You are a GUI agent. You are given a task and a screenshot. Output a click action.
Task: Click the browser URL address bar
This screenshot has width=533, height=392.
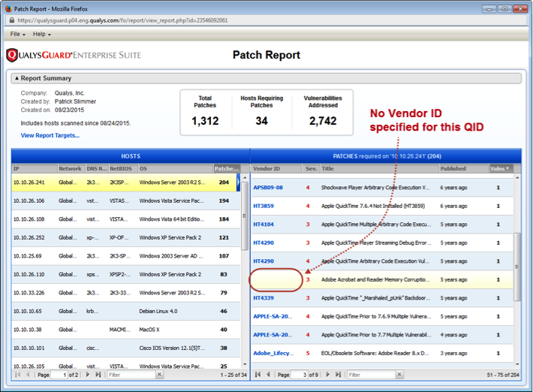pos(266,20)
